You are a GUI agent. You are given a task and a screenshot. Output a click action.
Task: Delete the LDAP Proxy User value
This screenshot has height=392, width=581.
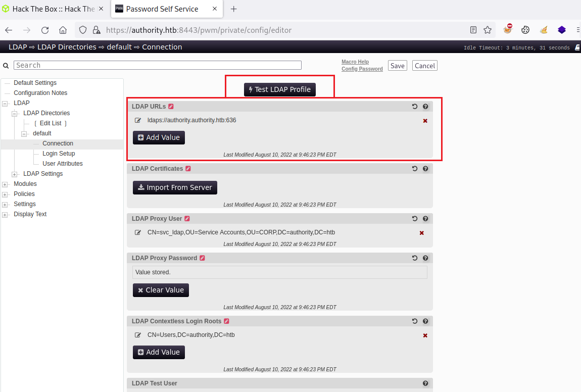[x=422, y=233]
